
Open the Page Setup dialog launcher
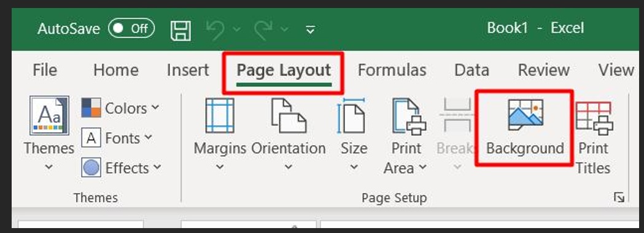[x=619, y=198]
